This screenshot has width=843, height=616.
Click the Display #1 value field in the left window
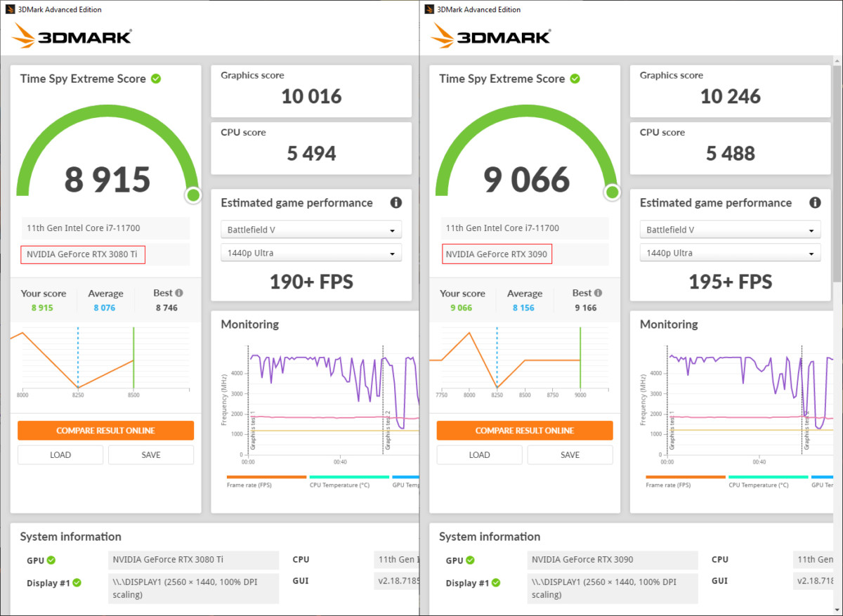click(194, 589)
